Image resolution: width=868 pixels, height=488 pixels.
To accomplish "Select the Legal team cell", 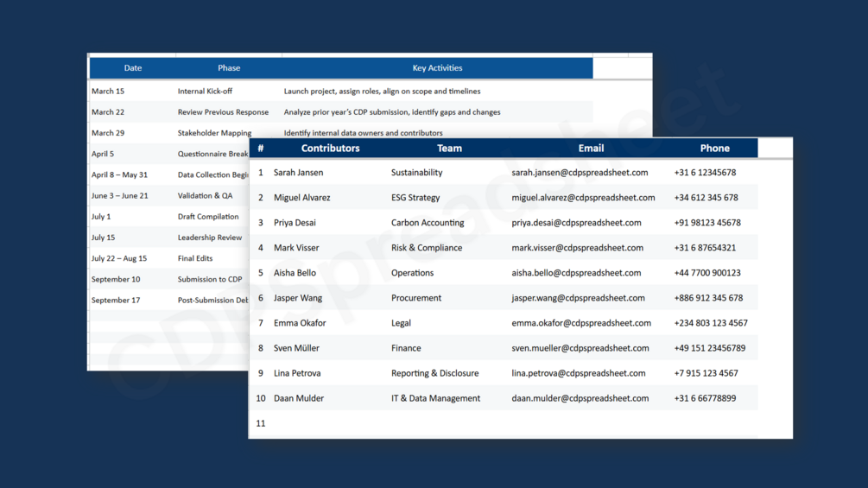I will pos(401,323).
